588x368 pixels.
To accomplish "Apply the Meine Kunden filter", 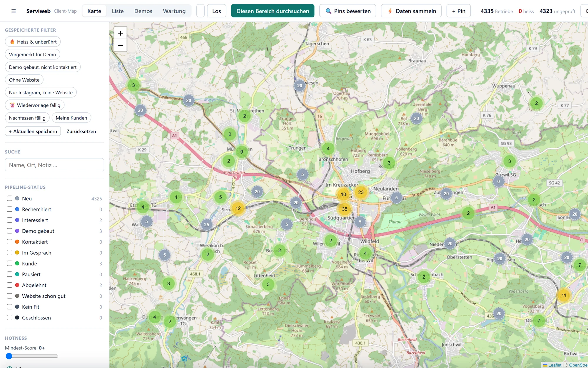I will coord(71,118).
